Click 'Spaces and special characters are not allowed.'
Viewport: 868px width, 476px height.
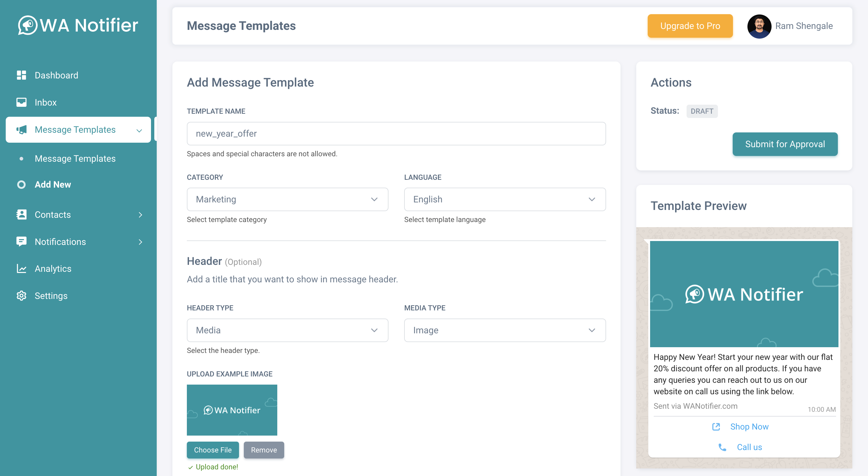[262, 154]
